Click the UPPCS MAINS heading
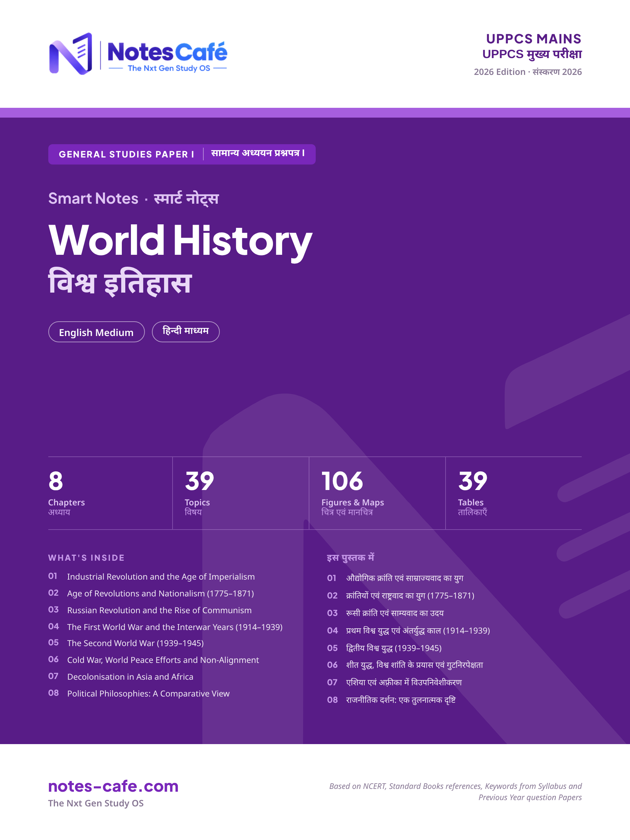 (x=533, y=39)
